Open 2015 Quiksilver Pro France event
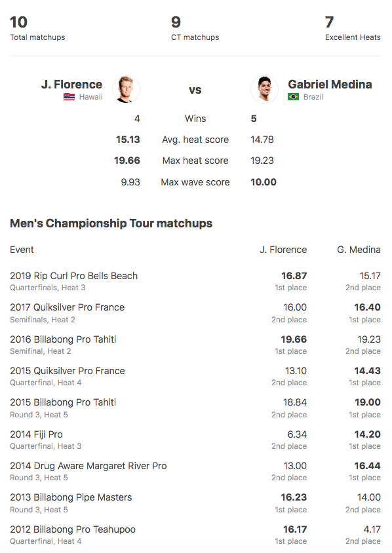Image resolution: width=392 pixels, height=553 pixels. point(68,371)
